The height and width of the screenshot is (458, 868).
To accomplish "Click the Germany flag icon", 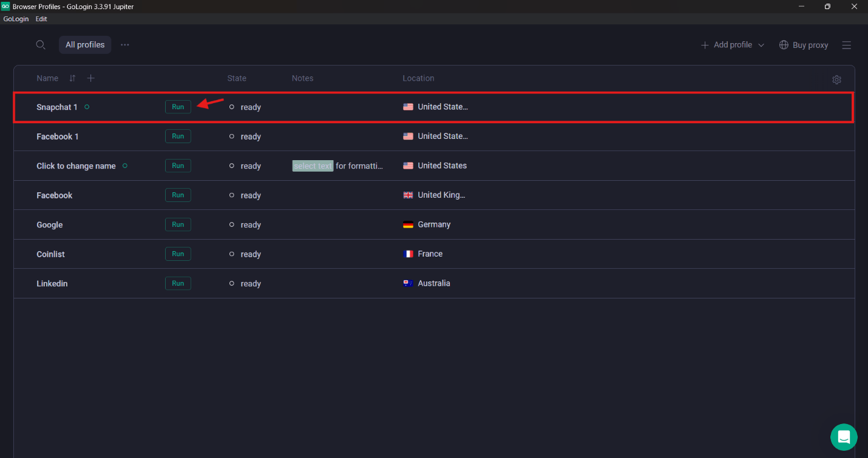I will click(x=408, y=224).
